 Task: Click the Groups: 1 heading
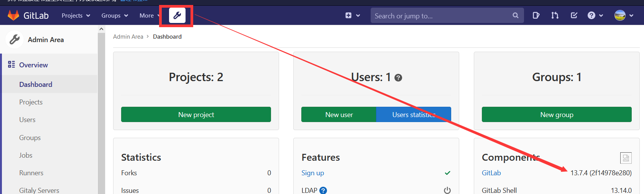point(557,77)
